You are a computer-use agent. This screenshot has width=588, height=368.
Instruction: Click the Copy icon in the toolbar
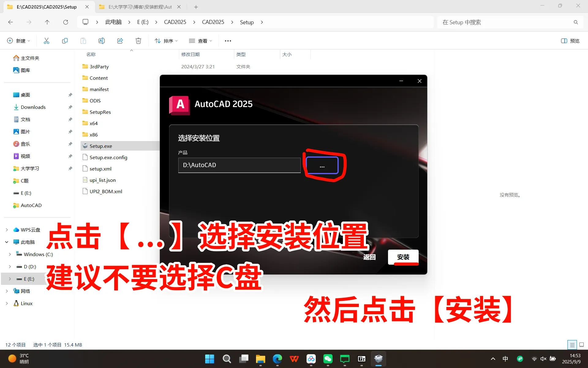tap(65, 40)
